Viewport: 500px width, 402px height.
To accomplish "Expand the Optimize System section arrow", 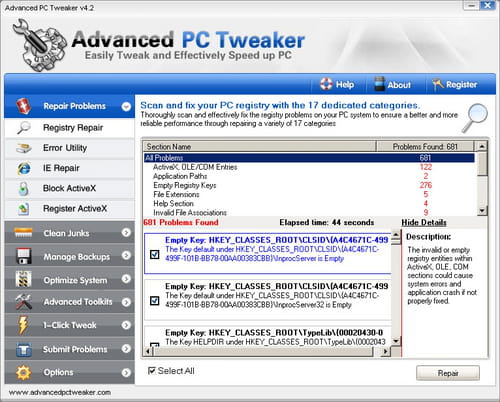I will pyautogui.click(x=126, y=279).
